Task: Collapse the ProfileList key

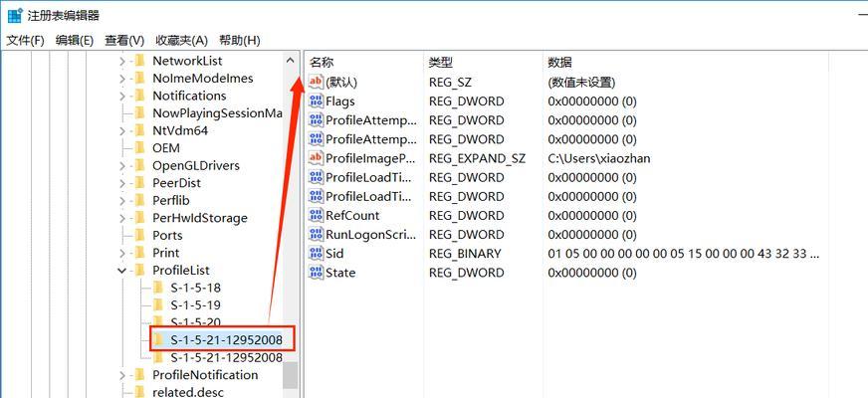Action: [122, 270]
